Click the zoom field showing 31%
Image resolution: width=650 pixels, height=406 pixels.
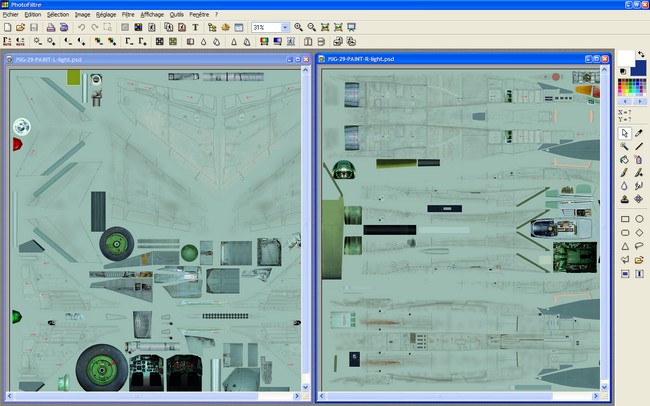click(x=266, y=28)
